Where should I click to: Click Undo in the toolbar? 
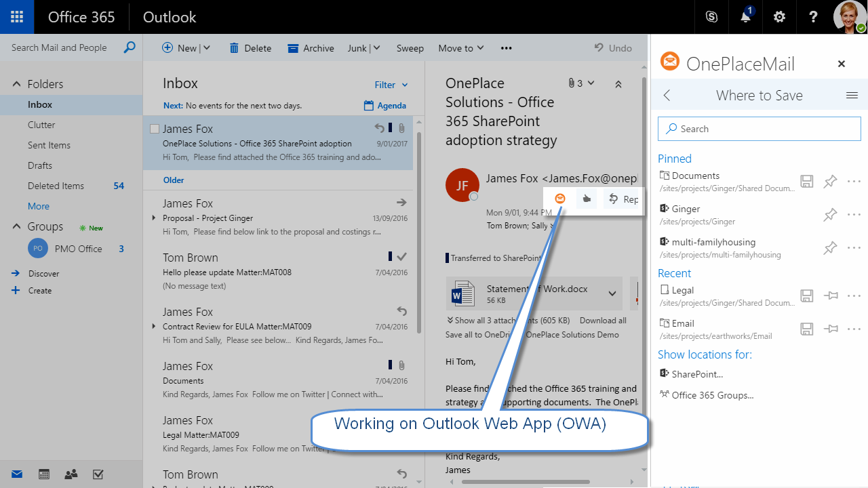point(613,48)
